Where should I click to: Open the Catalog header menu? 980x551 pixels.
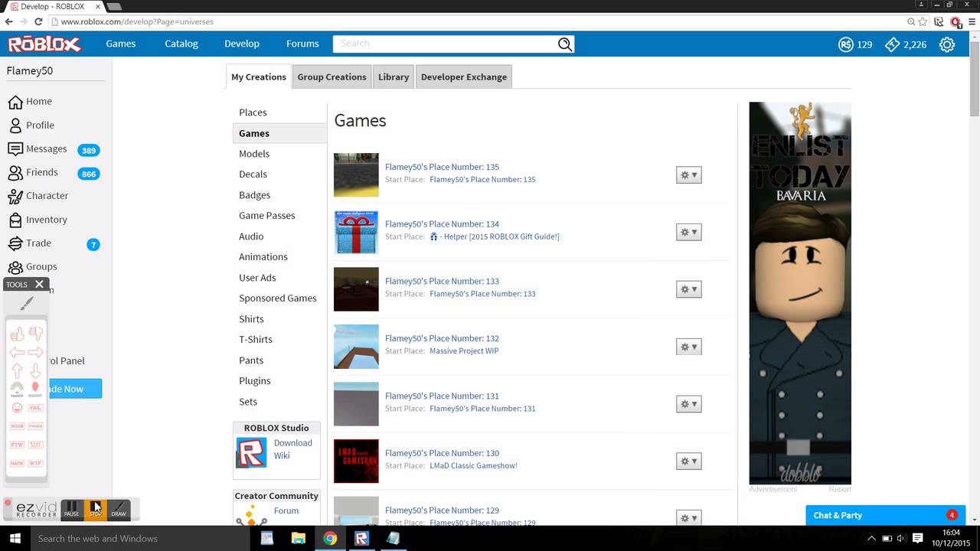[x=181, y=44]
